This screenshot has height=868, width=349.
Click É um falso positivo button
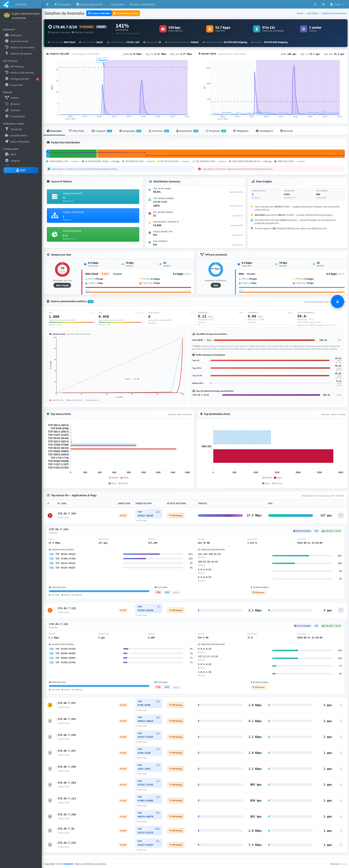[126, 13]
